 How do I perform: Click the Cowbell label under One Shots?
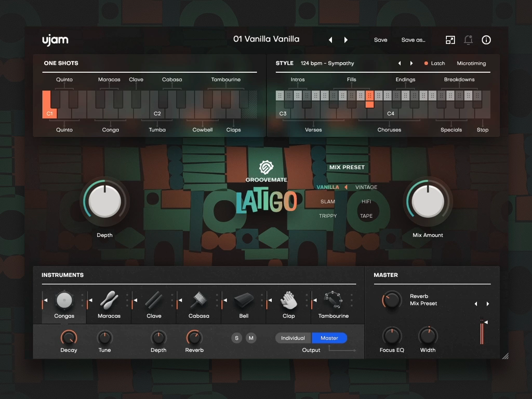click(203, 130)
